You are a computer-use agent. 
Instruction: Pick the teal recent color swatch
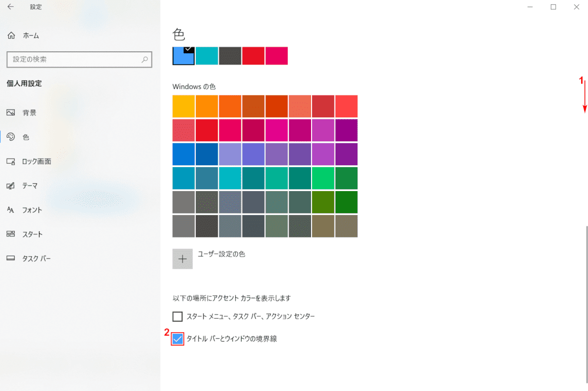pos(207,56)
